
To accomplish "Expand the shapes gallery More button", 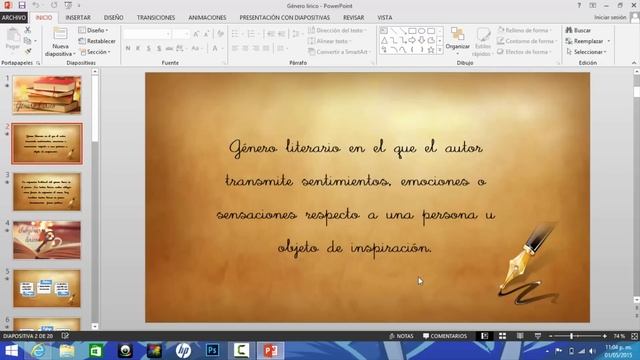I will [x=440, y=50].
